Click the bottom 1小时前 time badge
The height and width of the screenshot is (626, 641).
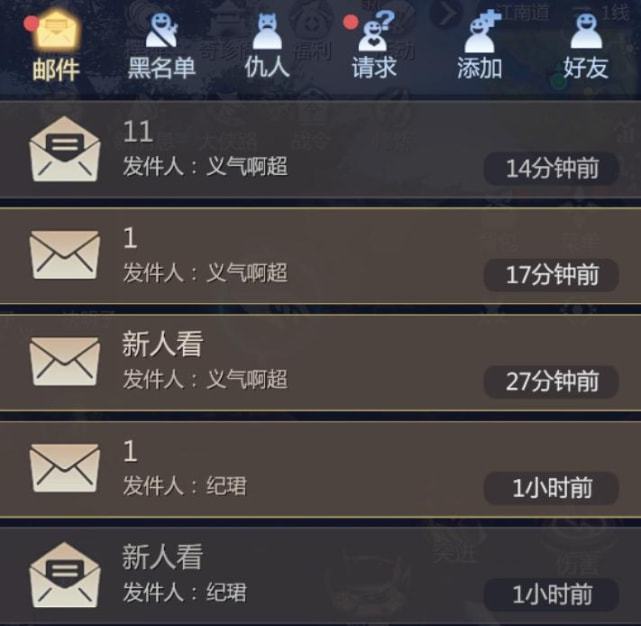tap(551, 595)
